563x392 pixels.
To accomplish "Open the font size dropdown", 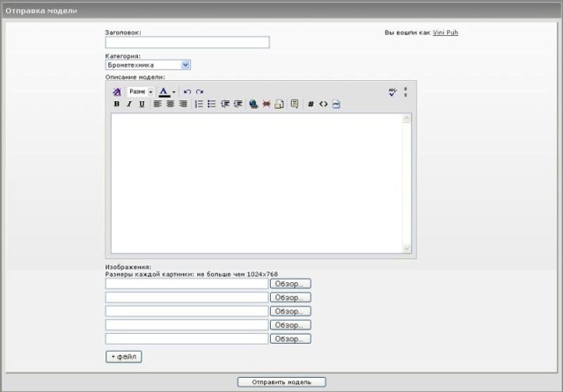I will coord(140,91).
